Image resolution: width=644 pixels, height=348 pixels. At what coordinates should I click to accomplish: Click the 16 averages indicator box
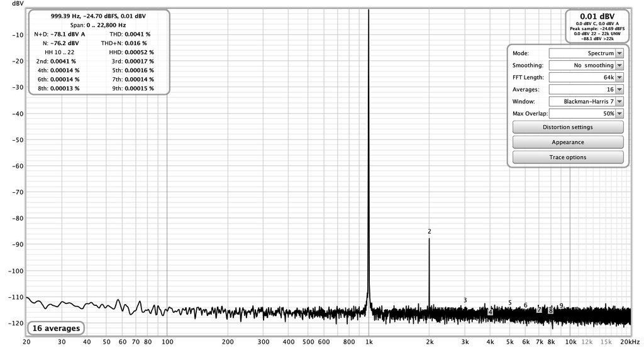56,329
